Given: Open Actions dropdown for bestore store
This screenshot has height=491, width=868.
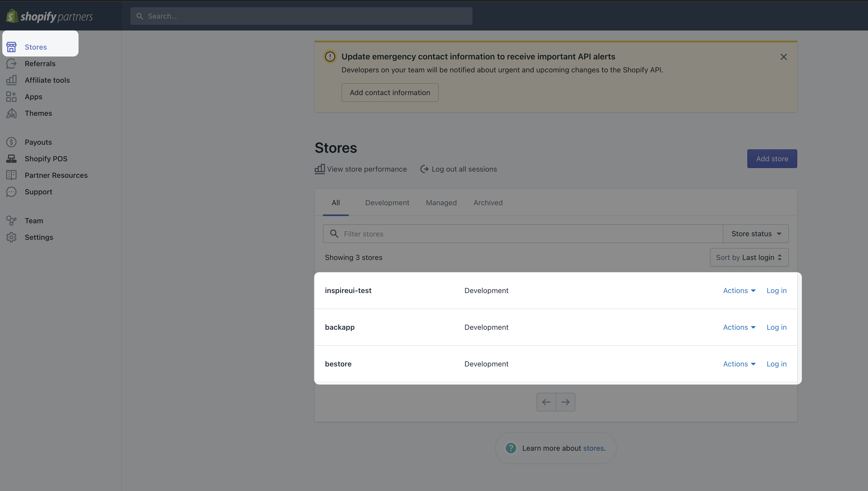Looking at the screenshot, I should (739, 364).
